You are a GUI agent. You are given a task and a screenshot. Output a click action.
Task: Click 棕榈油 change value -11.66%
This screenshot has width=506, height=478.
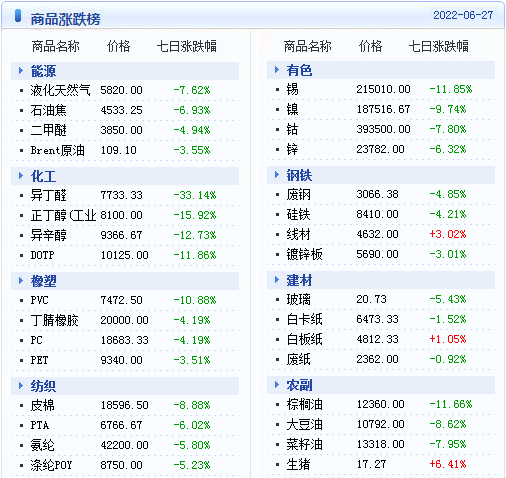click(451, 404)
